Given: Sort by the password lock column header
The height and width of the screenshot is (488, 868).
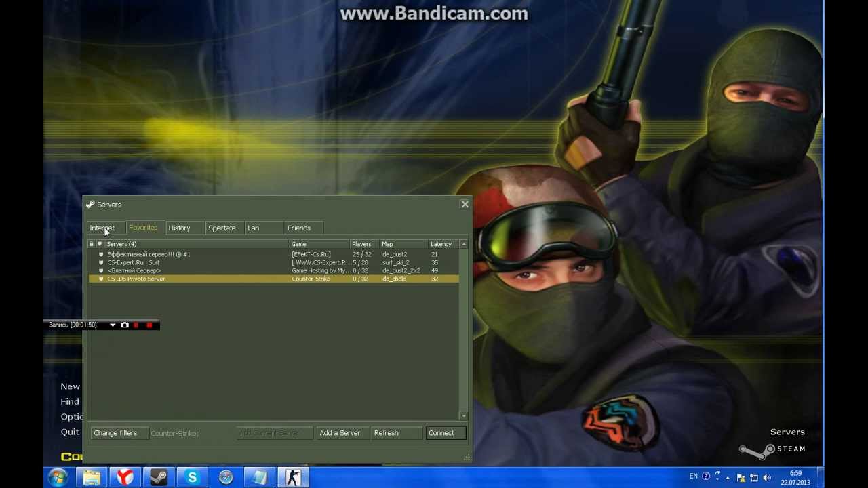Looking at the screenshot, I should [x=92, y=244].
